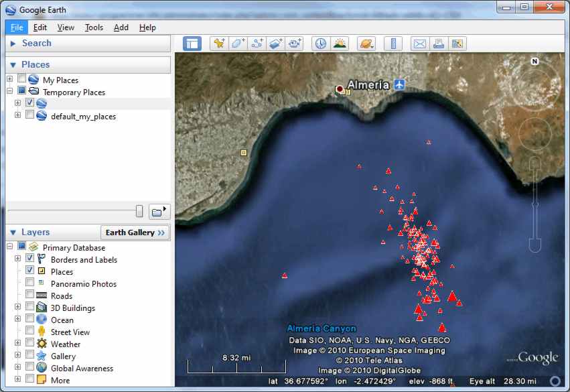Click the Street View pegman icon
Image resolution: width=570 pixels, height=392 pixels.
(x=42, y=331)
